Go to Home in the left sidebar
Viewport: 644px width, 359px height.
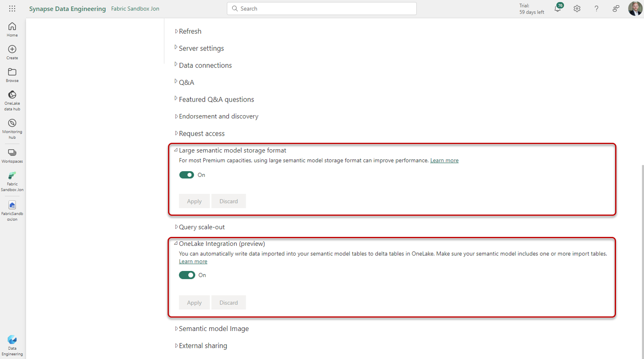[x=12, y=30]
